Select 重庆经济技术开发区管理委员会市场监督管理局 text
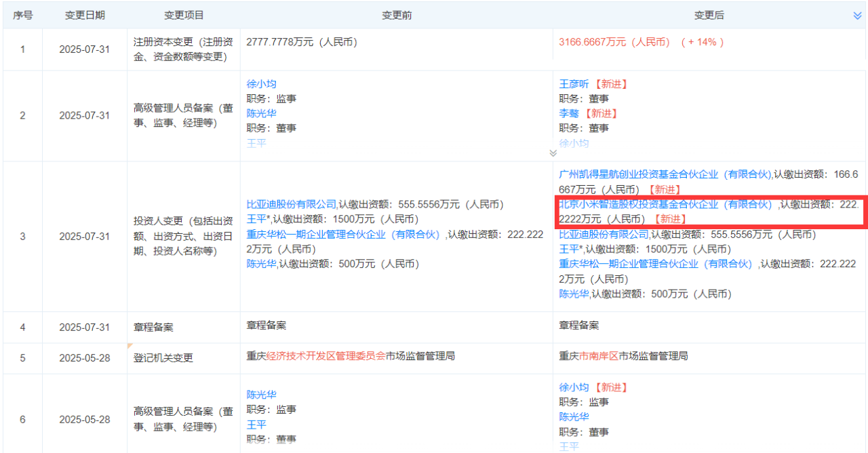868x453 pixels. point(351,355)
